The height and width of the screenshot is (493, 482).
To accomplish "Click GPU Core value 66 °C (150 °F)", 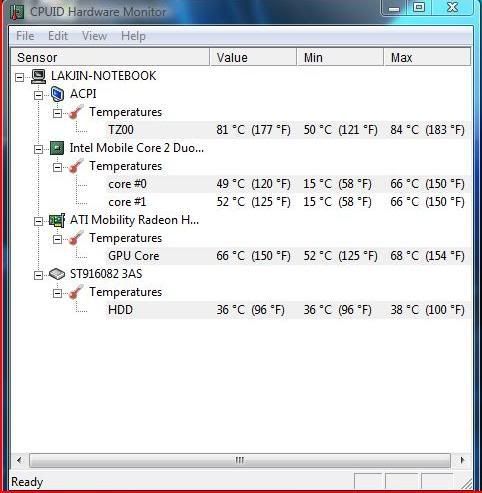I will [x=253, y=256].
